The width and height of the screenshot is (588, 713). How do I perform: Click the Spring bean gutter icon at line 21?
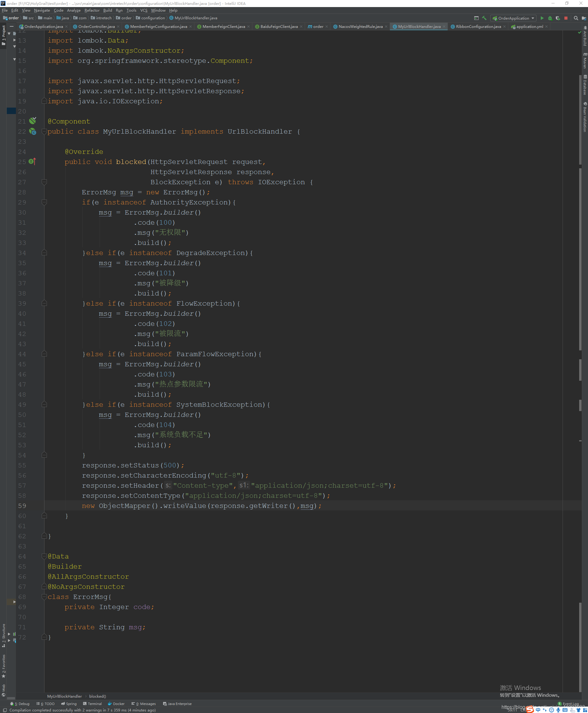tap(32, 121)
